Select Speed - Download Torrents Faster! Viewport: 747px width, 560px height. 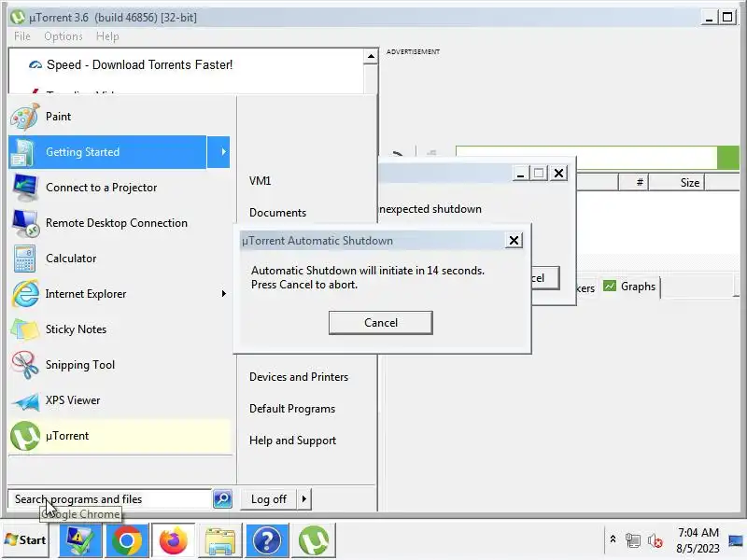[x=139, y=64]
